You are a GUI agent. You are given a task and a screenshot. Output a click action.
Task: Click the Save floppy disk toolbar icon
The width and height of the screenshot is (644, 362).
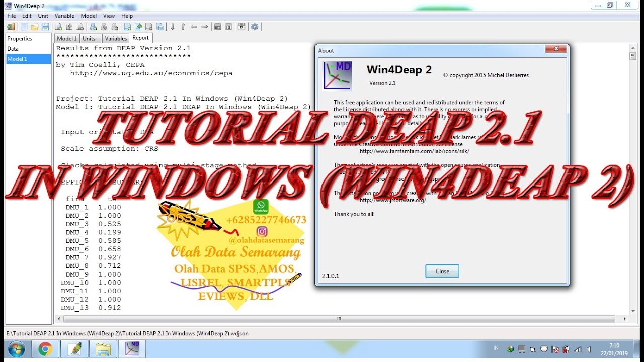pyautogui.click(x=45, y=27)
